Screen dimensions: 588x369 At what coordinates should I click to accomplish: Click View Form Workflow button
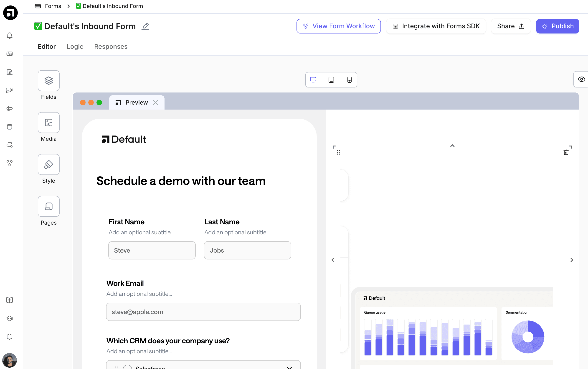click(338, 26)
